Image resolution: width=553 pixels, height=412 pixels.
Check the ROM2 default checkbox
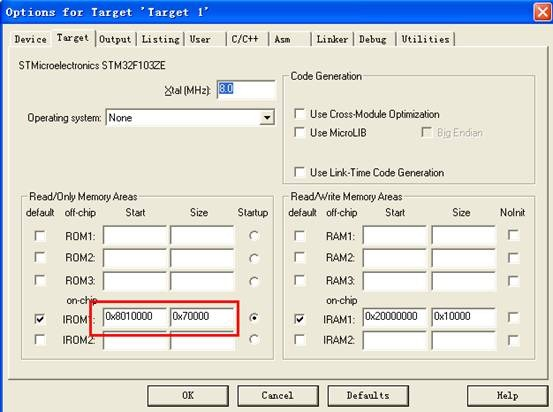[x=40, y=257]
